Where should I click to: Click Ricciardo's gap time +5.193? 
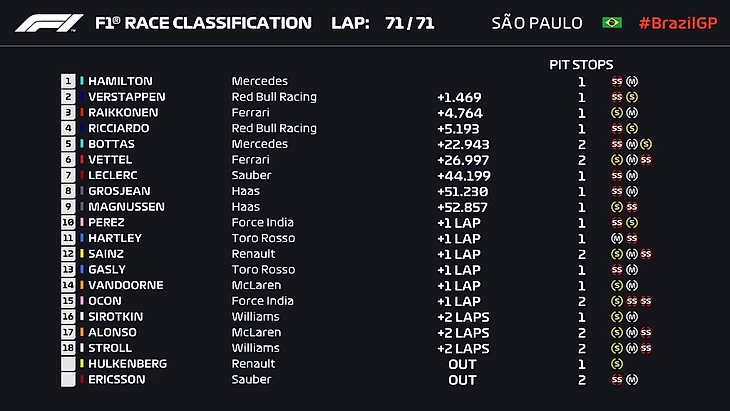click(x=460, y=128)
